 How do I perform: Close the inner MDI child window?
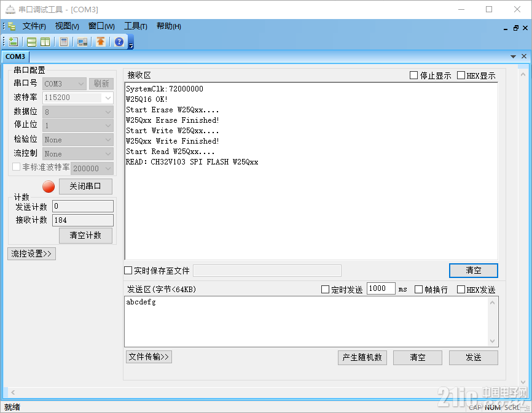pyautogui.click(x=525, y=28)
